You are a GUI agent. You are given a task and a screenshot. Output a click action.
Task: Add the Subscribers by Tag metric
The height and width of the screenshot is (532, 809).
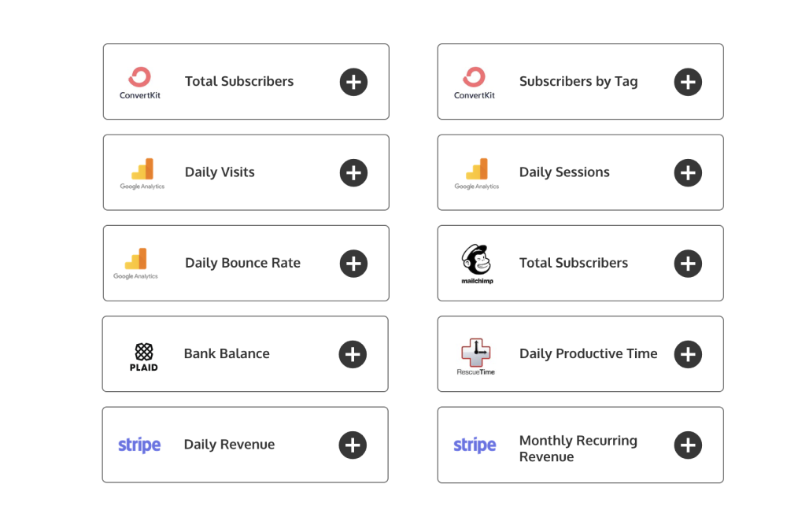(x=688, y=82)
